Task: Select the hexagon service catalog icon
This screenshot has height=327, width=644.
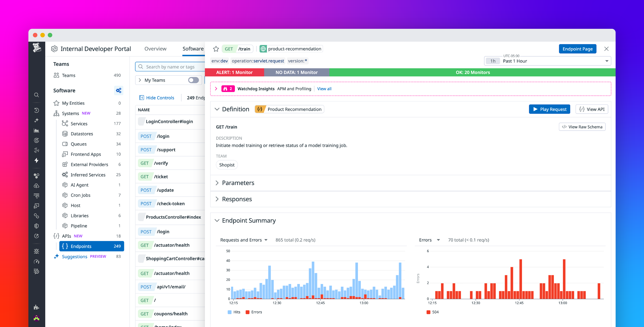Action: [x=36, y=176]
